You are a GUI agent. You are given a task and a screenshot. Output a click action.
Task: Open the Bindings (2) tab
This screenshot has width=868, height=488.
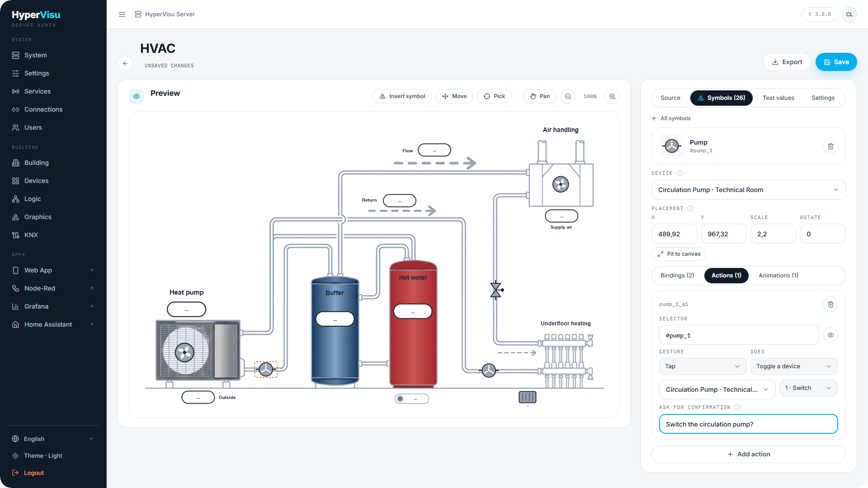[677, 276]
